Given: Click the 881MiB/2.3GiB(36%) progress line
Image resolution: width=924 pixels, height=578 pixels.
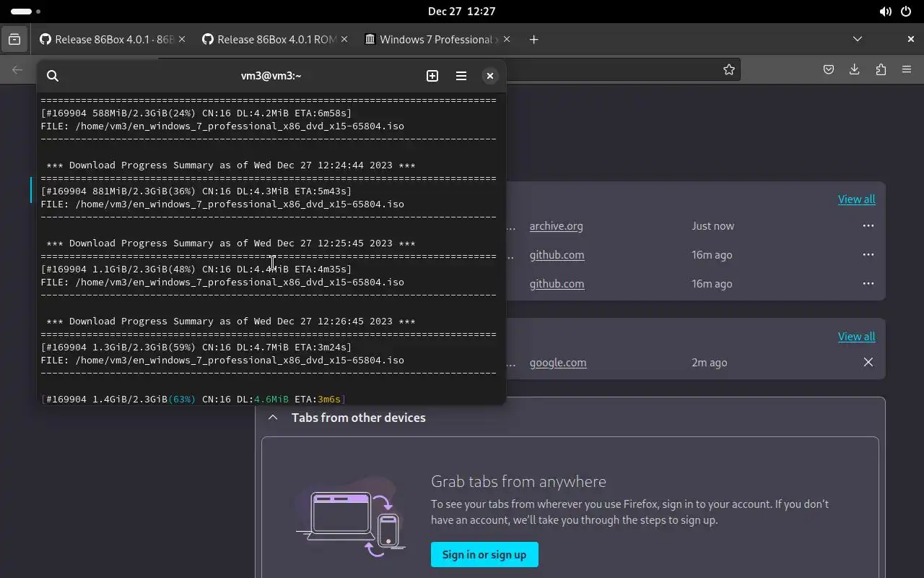Looking at the screenshot, I should pos(196,191).
